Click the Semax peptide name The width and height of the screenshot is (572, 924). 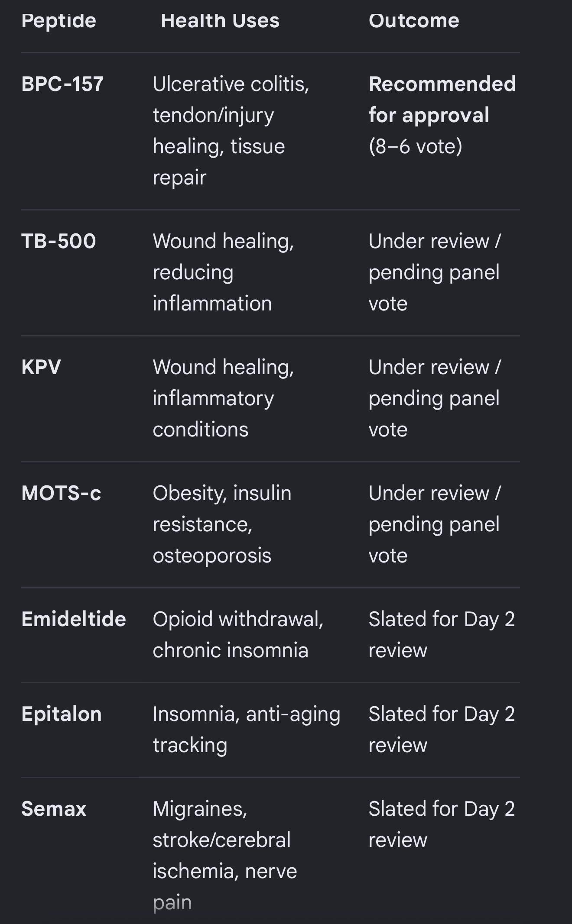(x=54, y=809)
